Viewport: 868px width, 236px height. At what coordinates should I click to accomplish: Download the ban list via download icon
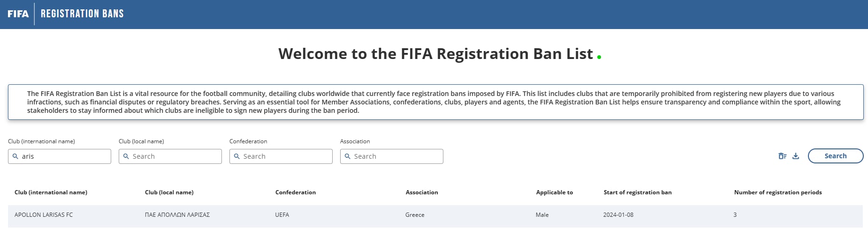click(796, 156)
